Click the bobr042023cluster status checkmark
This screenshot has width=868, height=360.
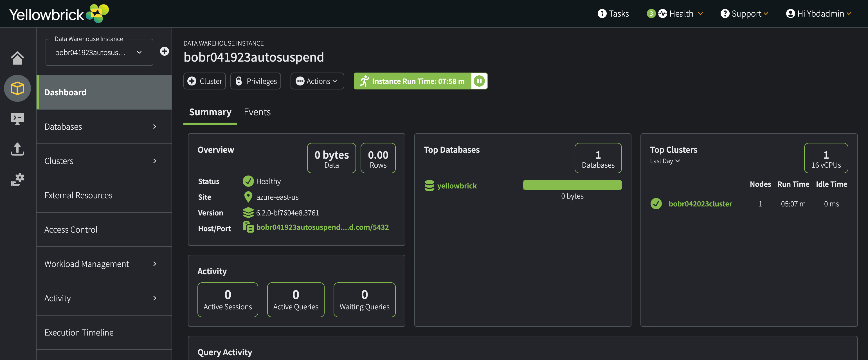[x=656, y=204]
